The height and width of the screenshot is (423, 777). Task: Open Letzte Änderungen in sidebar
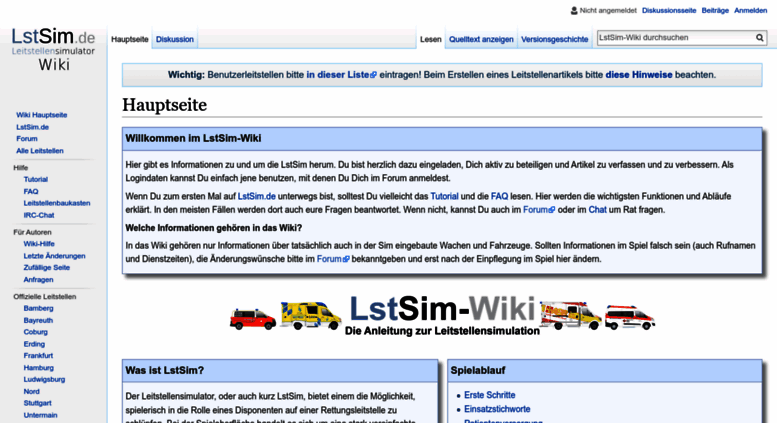pyautogui.click(x=55, y=256)
